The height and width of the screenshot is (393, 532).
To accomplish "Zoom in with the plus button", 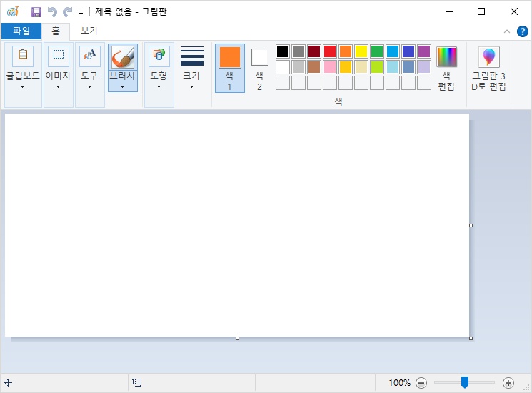I will [508, 383].
